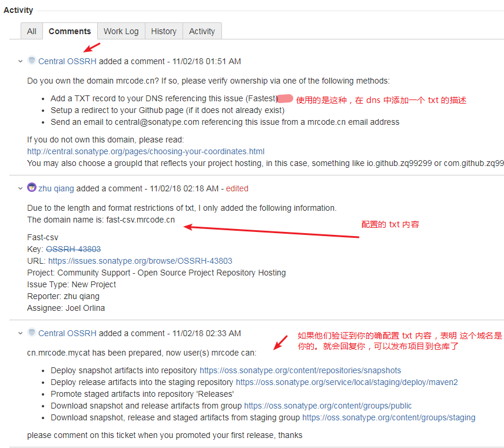Collapse zhu qiang's comment

[20, 188]
